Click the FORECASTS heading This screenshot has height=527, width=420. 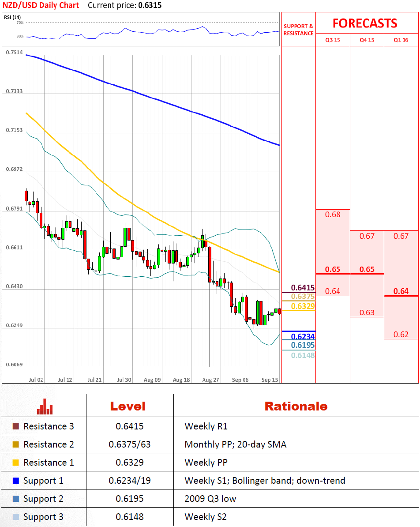[x=365, y=23]
